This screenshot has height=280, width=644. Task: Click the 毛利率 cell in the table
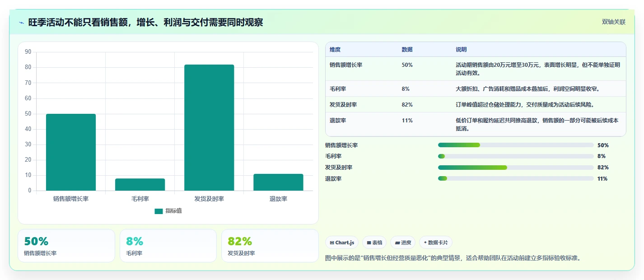(338, 89)
